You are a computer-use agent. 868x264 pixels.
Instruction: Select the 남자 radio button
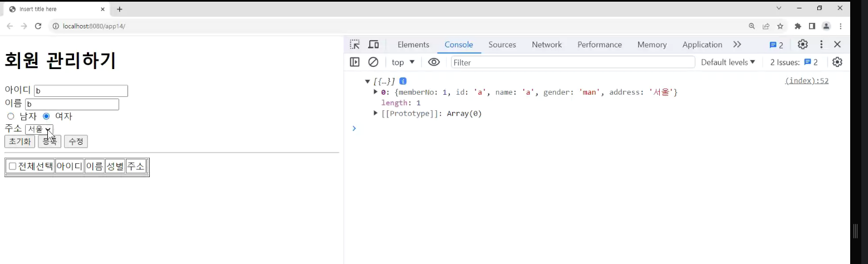(x=11, y=116)
